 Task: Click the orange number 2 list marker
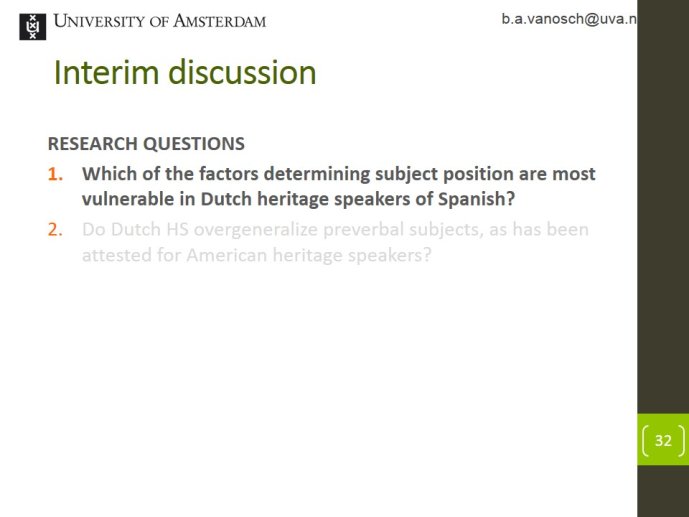tap(55, 230)
